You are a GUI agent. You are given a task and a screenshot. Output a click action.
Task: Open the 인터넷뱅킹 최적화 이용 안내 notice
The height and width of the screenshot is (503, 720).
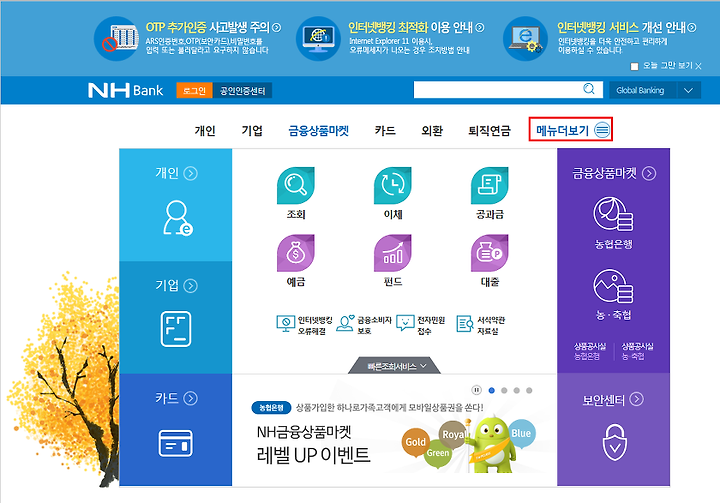[416, 28]
